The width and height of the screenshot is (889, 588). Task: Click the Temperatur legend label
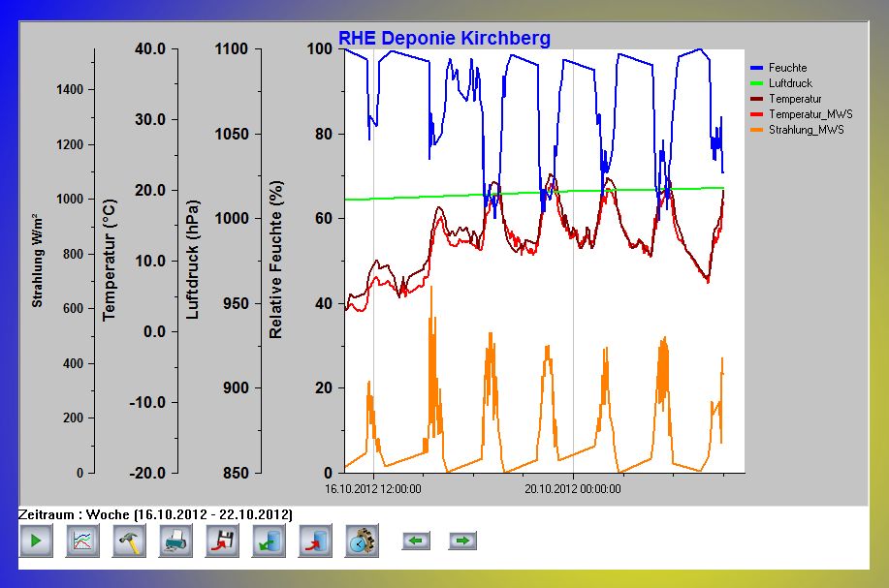click(x=795, y=99)
